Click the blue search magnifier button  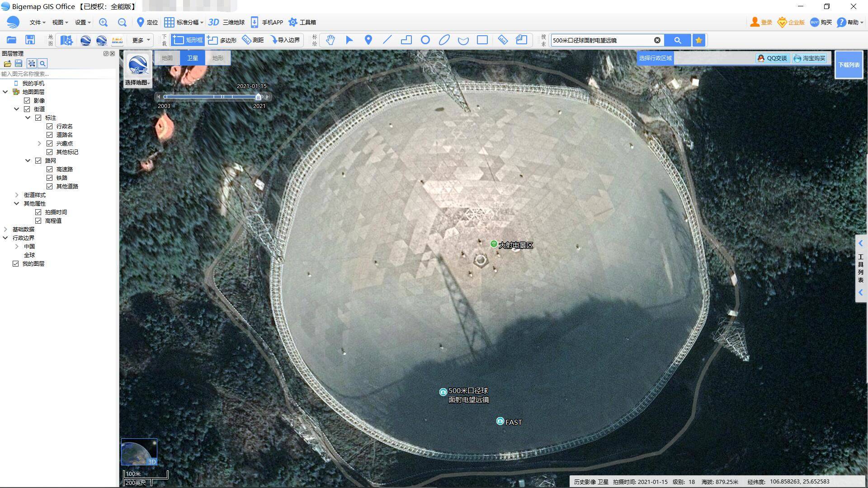point(677,40)
